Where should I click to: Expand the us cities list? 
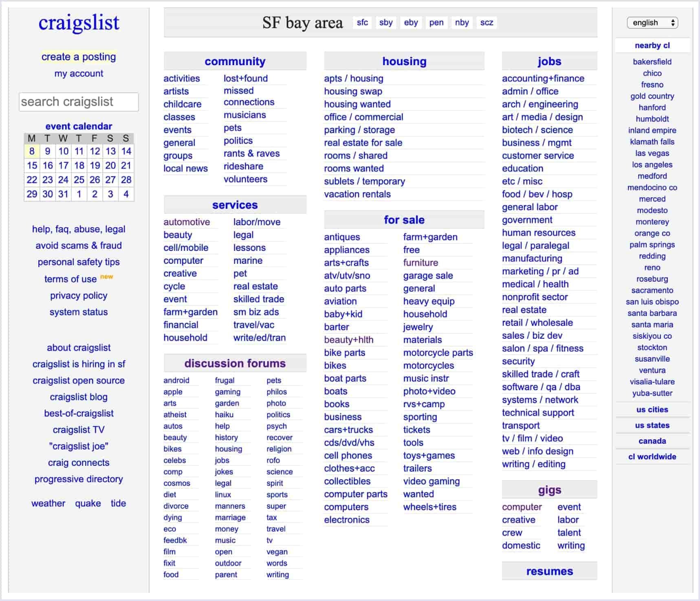[652, 410]
